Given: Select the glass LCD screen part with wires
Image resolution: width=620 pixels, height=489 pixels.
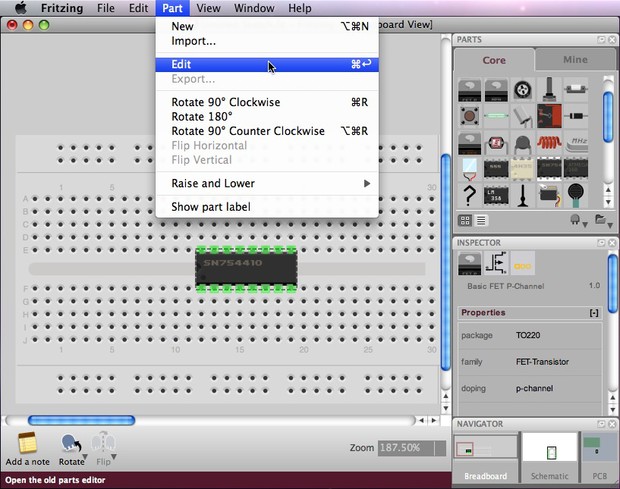Looking at the screenshot, I should pos(469,170).
